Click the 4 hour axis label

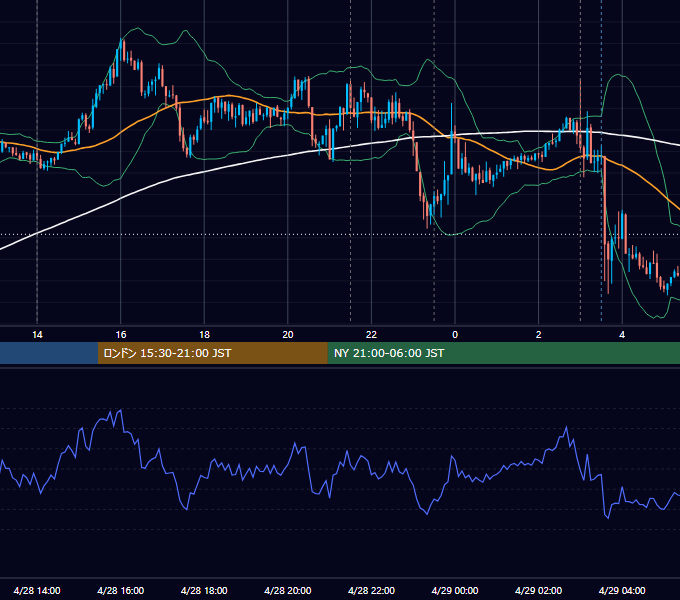tap(622, 335)
